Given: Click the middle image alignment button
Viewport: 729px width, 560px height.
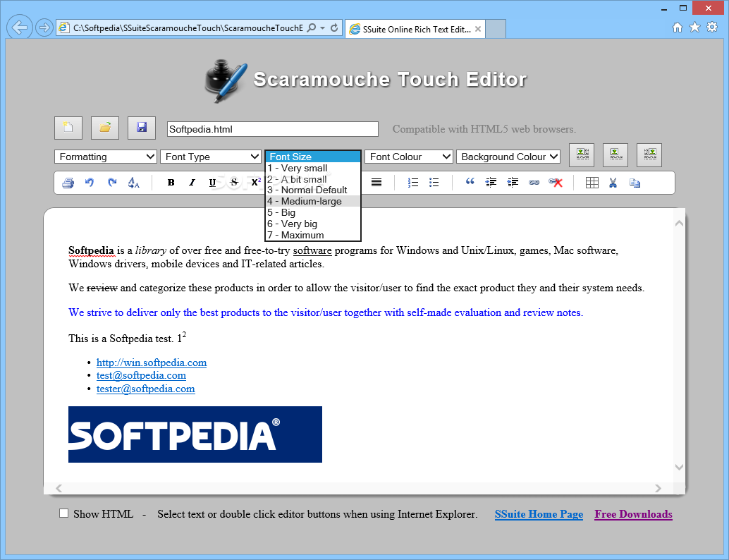Looking at the screenshot, I should [615, 155].
